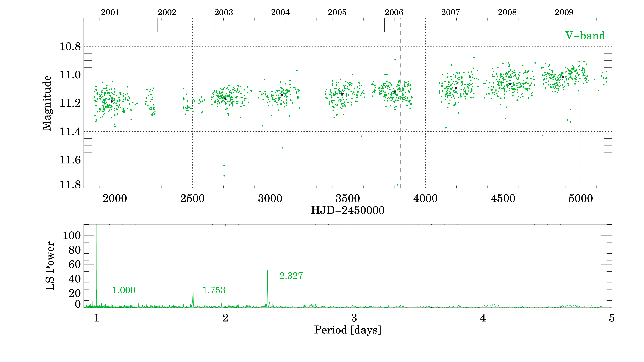Click the 1.000 period peak label
Screen dimensions: 644x362
(124, 290)
